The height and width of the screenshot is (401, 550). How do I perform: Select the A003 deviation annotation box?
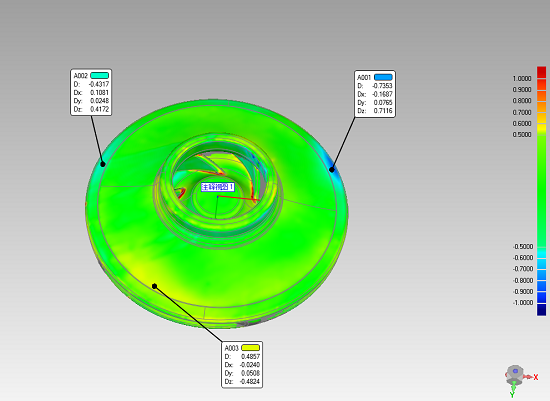pyautogui.click(x=242, y=365)
